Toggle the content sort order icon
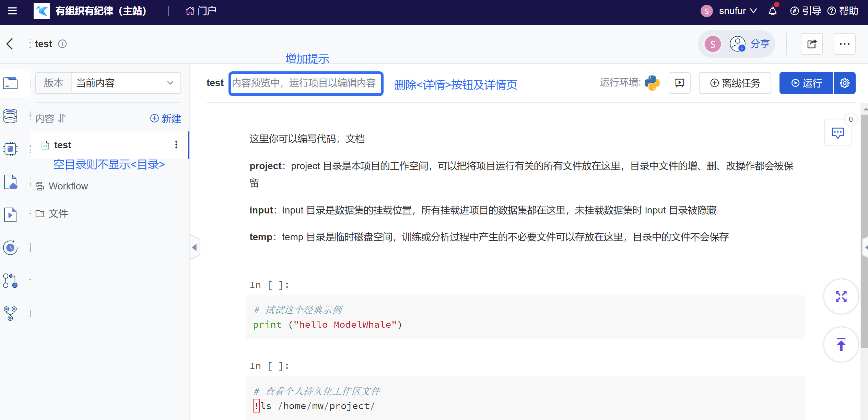The height and width of the screenshot is (420, 868). (x=62, y=118)
